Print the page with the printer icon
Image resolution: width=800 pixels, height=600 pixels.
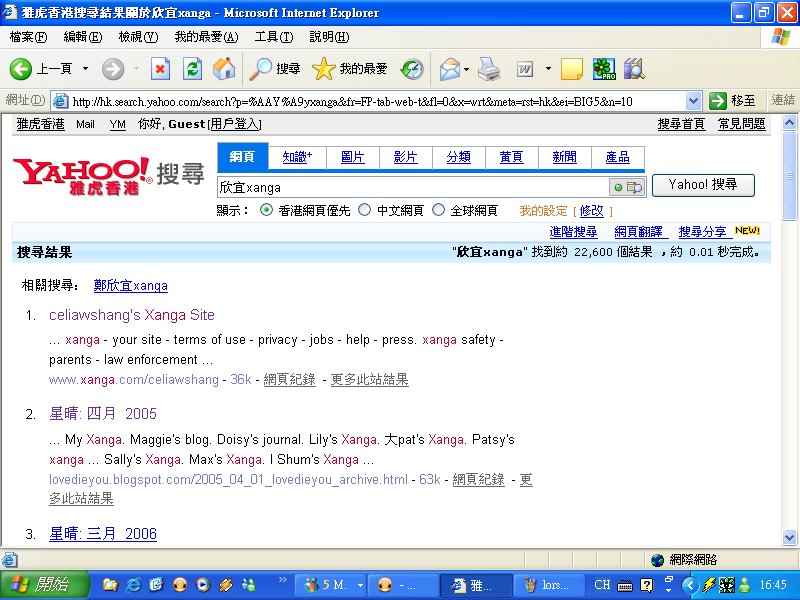(489, 68)
